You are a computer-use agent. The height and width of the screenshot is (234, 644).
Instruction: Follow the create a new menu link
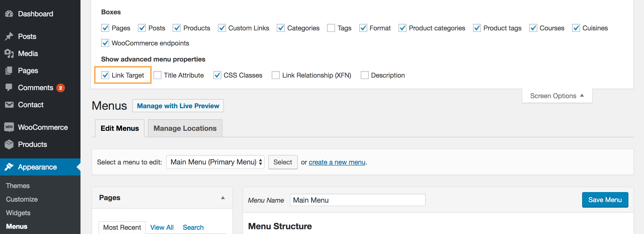tap(337, 162)
